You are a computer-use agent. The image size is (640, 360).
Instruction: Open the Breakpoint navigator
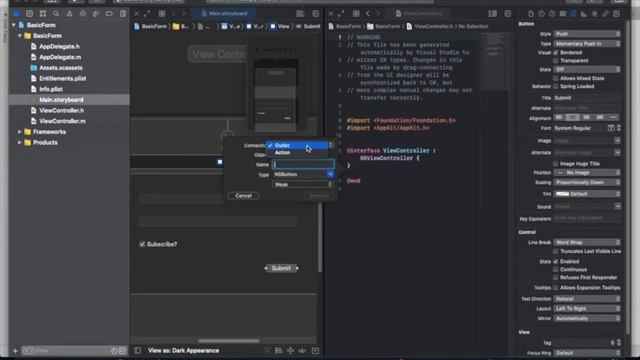click(109, 13)
